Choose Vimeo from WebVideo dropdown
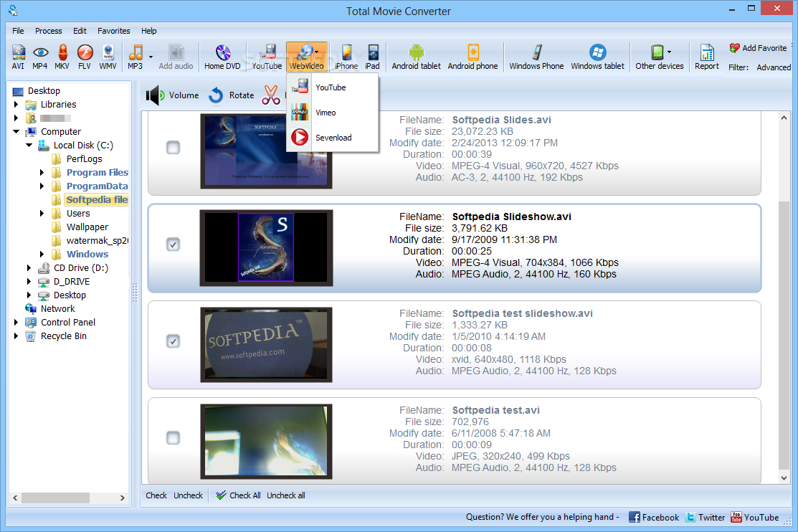 (x=333, y=113)
